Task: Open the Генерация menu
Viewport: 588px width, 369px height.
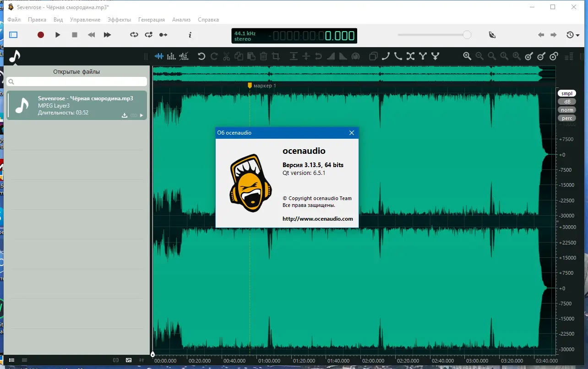Action: click(x=152, y=20)
